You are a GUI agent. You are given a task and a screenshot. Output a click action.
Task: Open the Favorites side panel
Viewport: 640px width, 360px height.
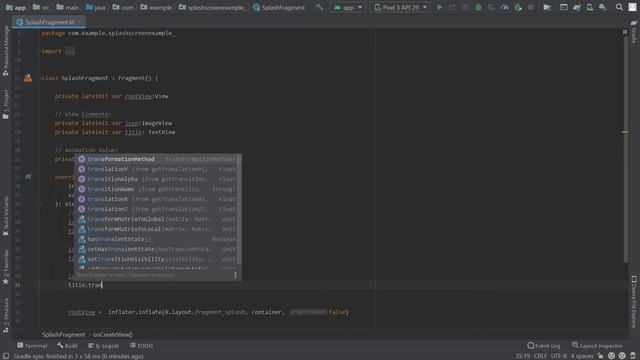click(6, 267)
